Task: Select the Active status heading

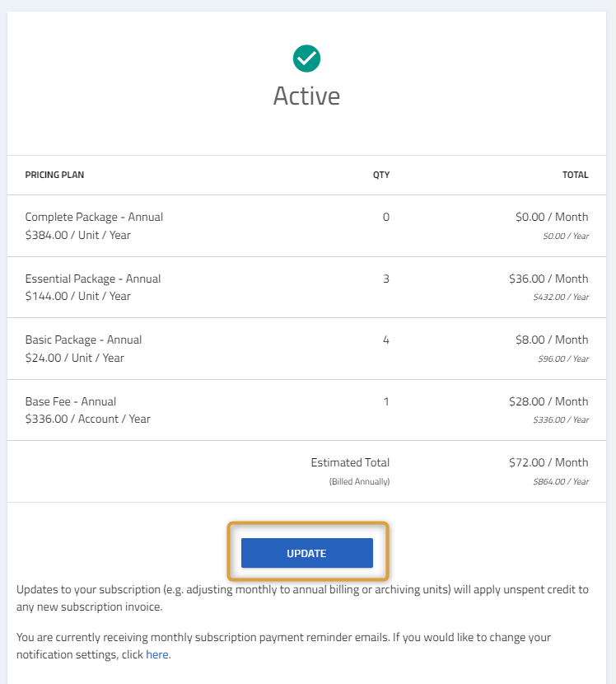Action: click(x=306, y=96)
